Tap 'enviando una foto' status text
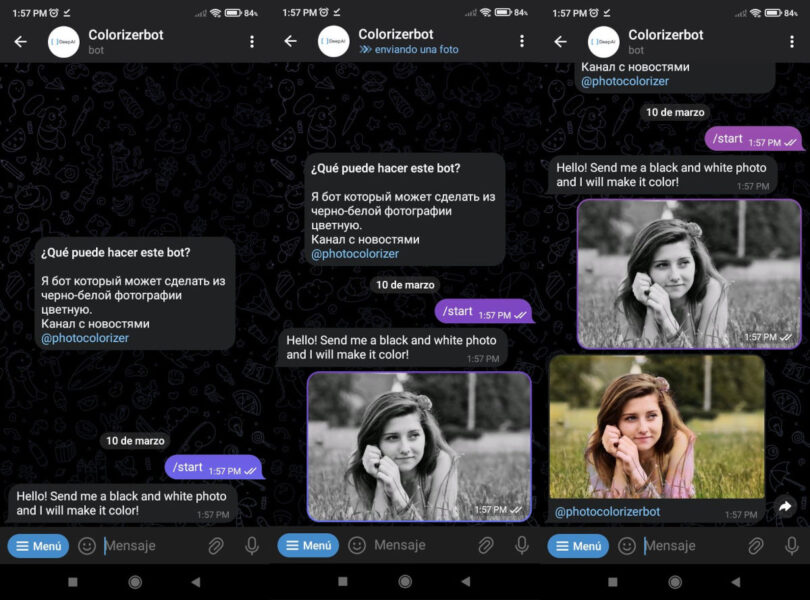 (x=416, y=50)
